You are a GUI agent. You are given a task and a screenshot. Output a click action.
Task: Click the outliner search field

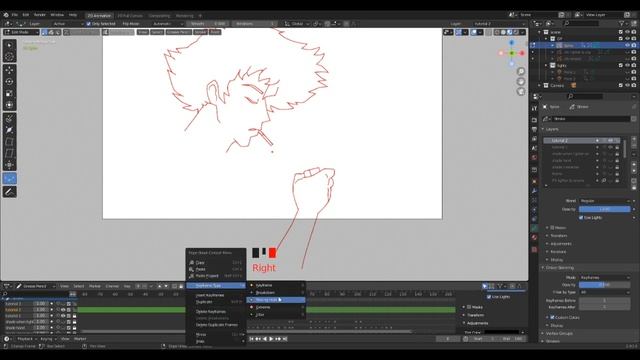coord(581,23)
